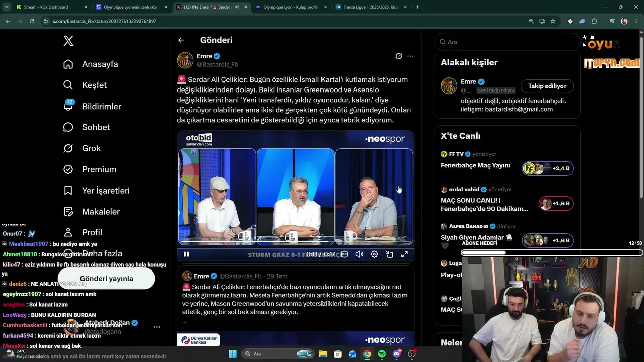Open Microsoft Store from the taskbar
Image resolution: width=644 pixels, height=362 pixels.
point(338,354)
